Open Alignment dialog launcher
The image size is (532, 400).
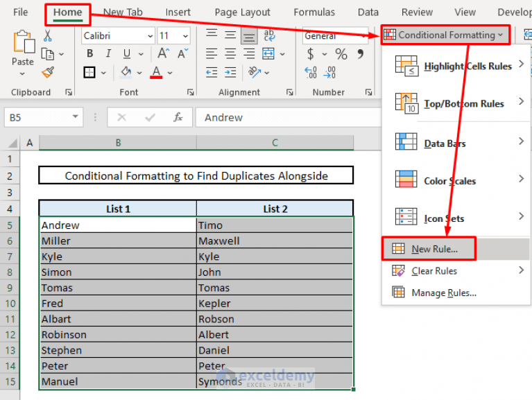[x=289, y=92]
